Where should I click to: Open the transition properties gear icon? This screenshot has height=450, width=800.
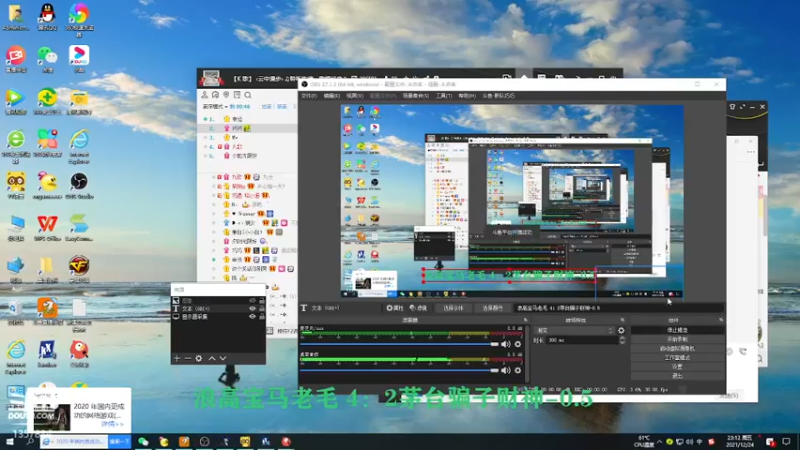(621, 331)
